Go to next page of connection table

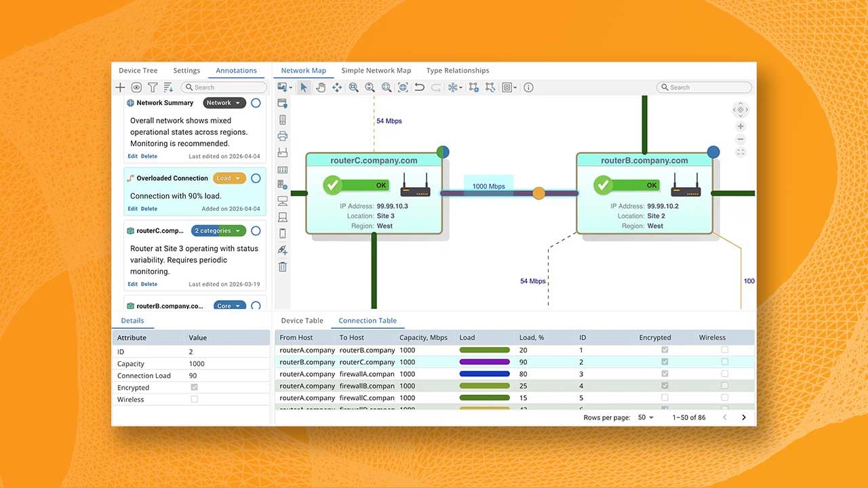(x=744, y=418)
